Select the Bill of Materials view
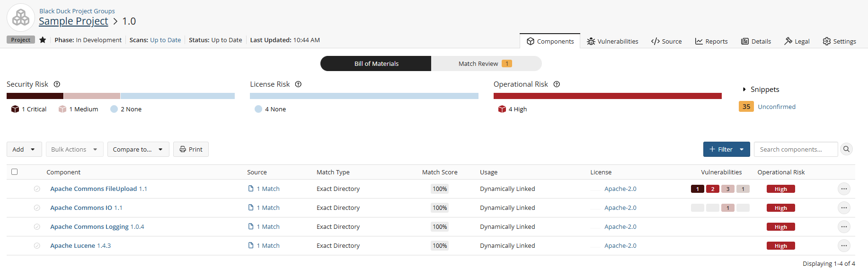Screen dimensions: 868x271 tap(376, 63)
